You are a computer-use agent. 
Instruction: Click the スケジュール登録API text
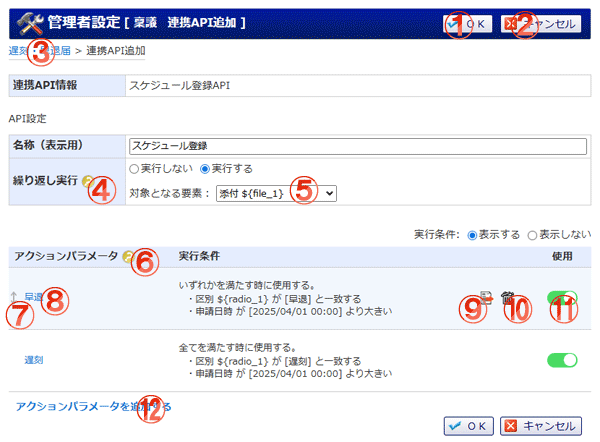tap(179, 85)
